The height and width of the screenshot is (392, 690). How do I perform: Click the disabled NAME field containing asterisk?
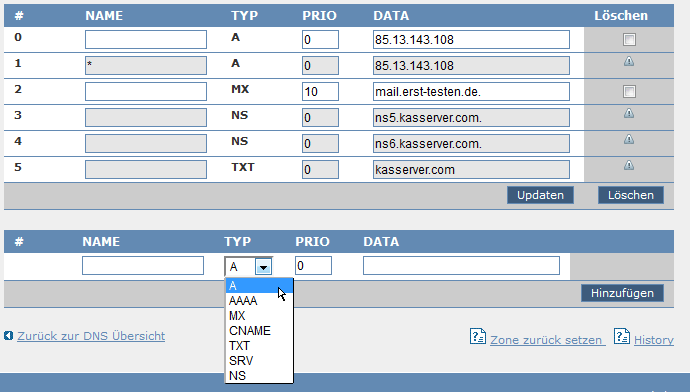coord(146,66)
